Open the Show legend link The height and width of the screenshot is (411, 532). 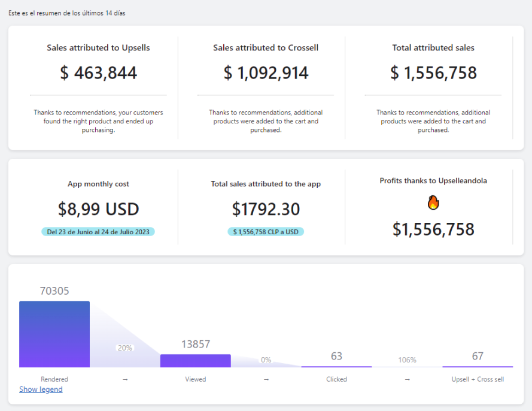tap(41, 389)
